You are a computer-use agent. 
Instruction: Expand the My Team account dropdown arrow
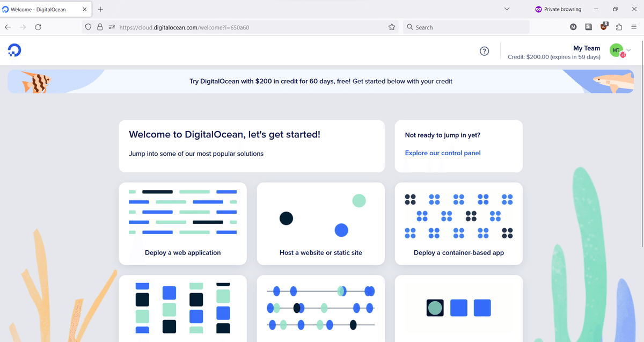point(629,50)
